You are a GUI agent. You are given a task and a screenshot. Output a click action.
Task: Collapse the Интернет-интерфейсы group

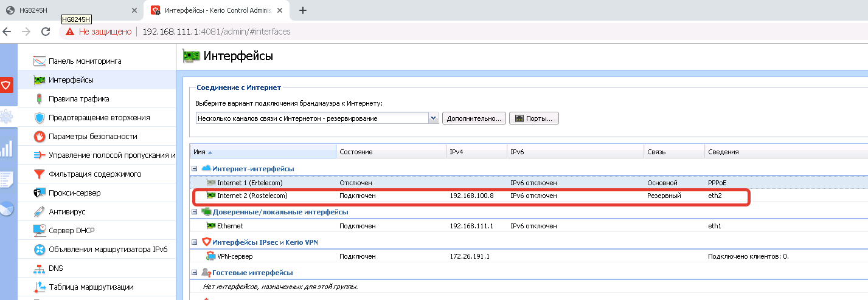click(x=194, y=168)
